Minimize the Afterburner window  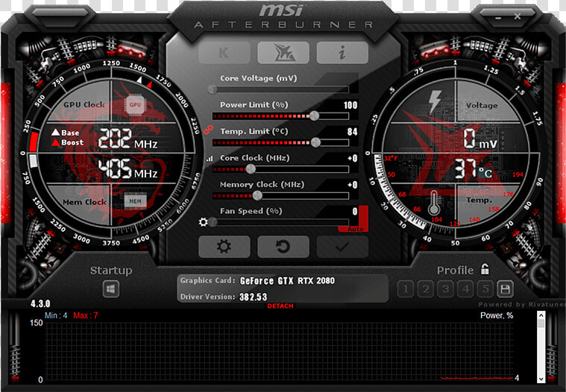point(498,18)
